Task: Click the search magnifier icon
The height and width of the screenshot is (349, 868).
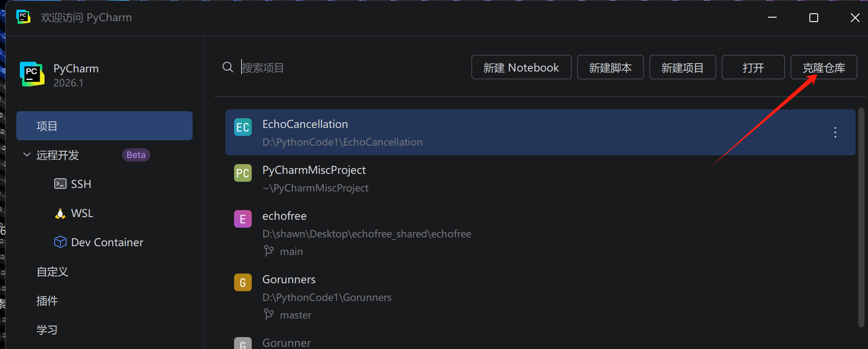Action: coord(228,67)
